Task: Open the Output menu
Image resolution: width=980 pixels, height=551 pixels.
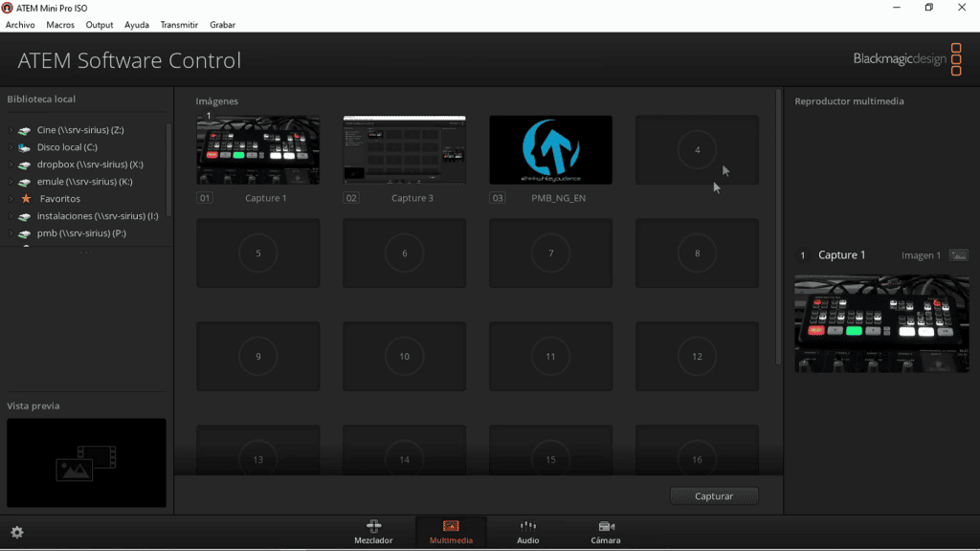Action: point(100,25)
